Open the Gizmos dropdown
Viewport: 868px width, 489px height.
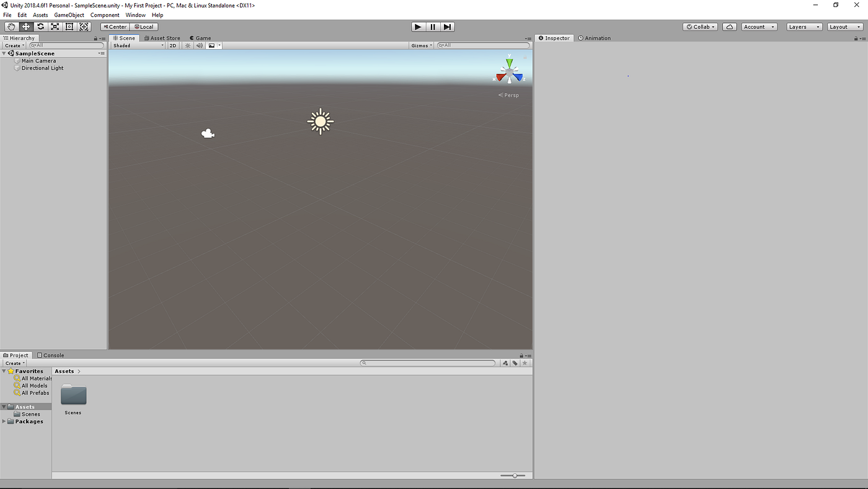coord(420,45)
